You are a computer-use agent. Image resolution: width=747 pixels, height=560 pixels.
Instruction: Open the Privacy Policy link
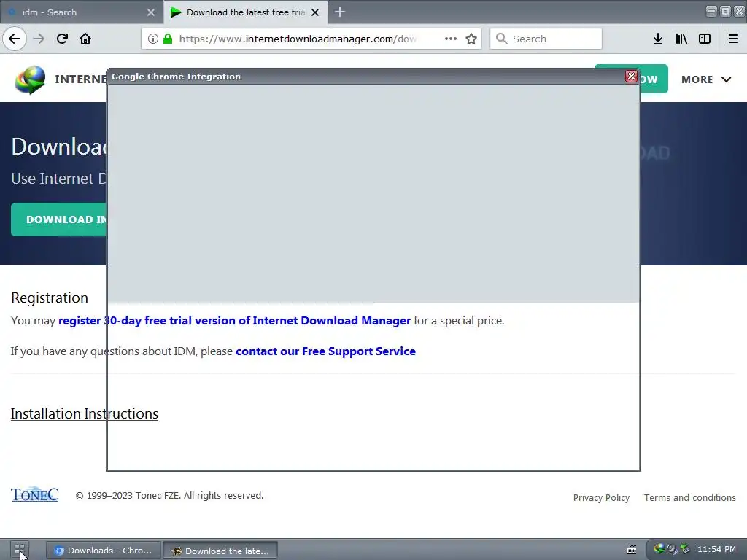coord(601,497)
